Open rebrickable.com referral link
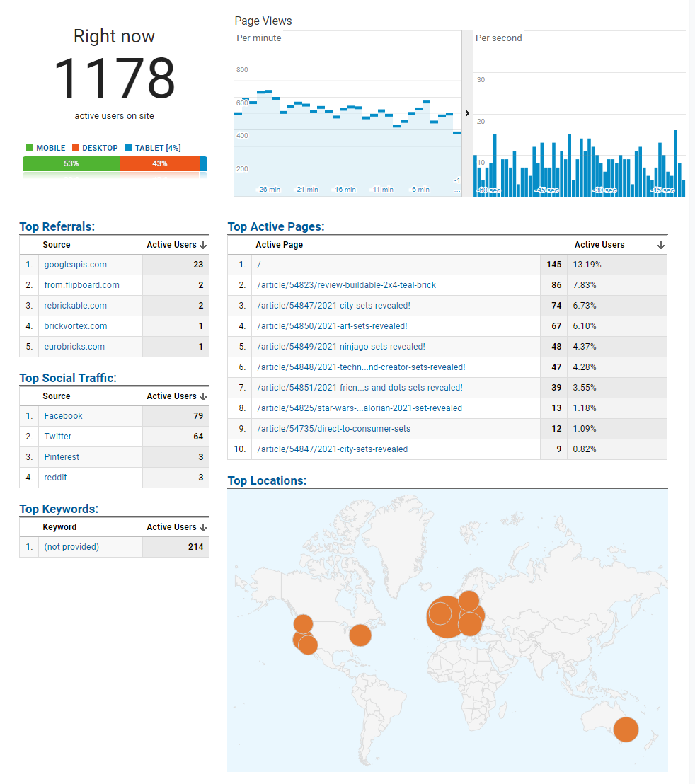Image resolution: width=695 pixels, height=784 pixels. pyautogui.click(x=75, y=306)
